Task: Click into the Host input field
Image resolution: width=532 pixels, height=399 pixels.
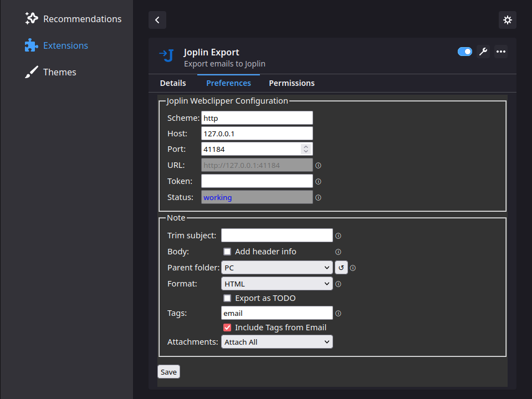Action: click(x=257, y=134)
